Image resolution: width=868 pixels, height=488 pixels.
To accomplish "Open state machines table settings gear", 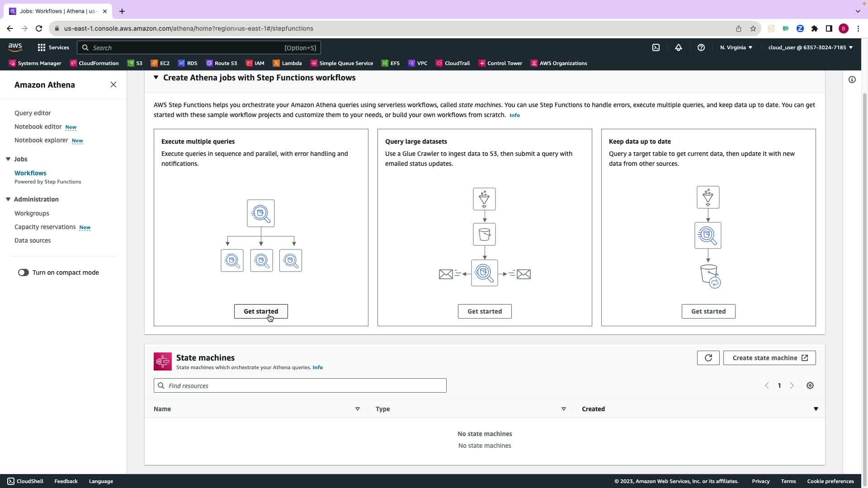I will 810,385.
